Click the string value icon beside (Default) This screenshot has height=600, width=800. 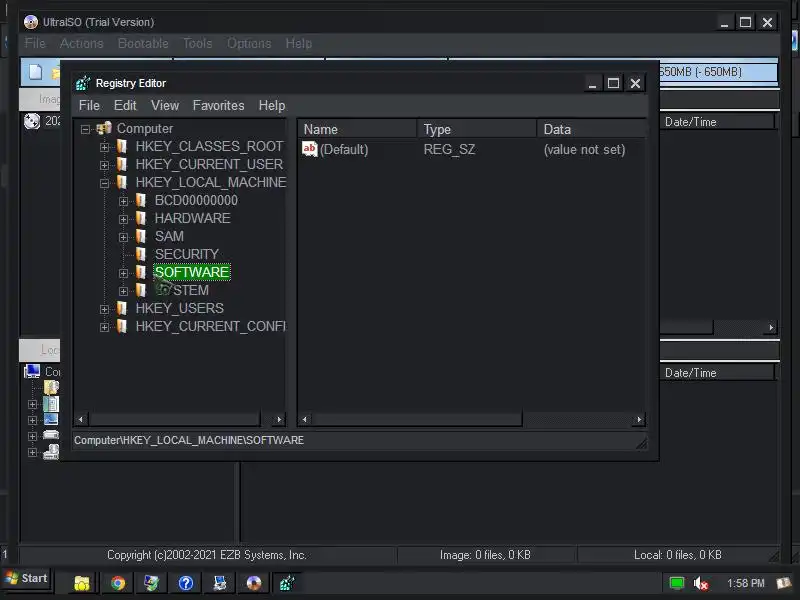coord(310,149)
